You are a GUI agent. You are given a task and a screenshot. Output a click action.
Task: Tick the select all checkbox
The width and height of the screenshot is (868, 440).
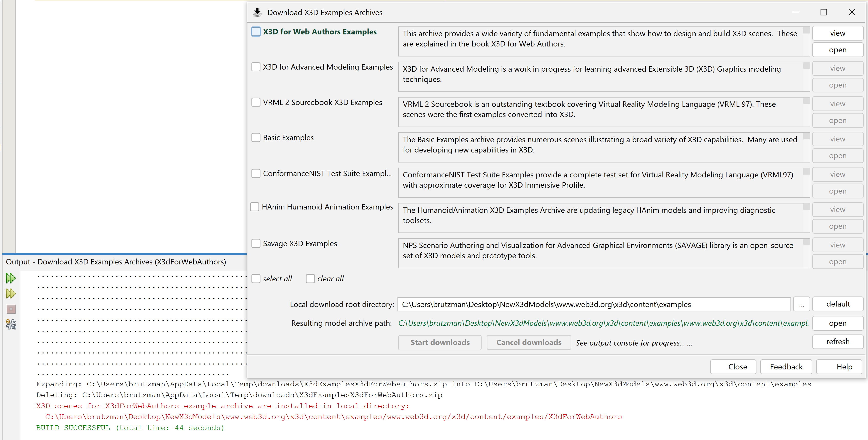click(x=256, y=279)
